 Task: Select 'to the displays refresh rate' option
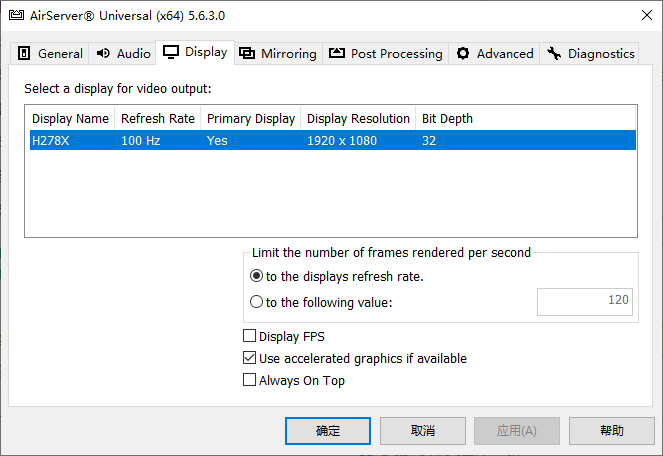(257, 277)
